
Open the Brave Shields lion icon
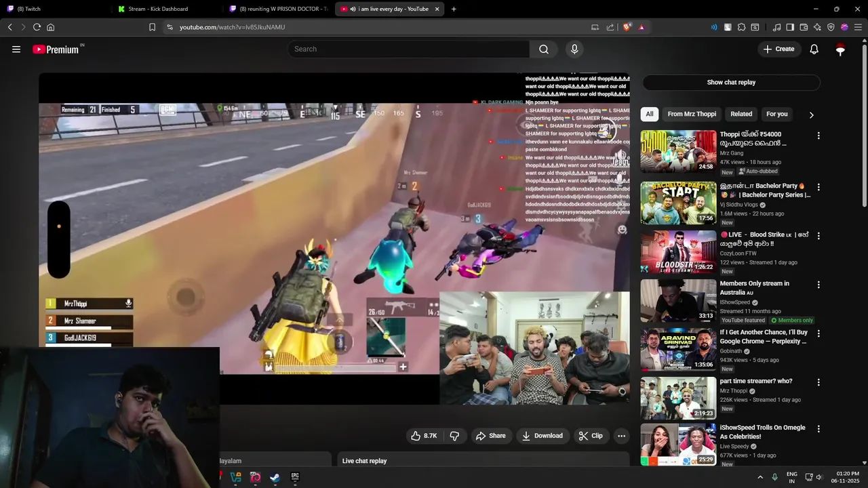pyautogui.click(x=627, y=27)
